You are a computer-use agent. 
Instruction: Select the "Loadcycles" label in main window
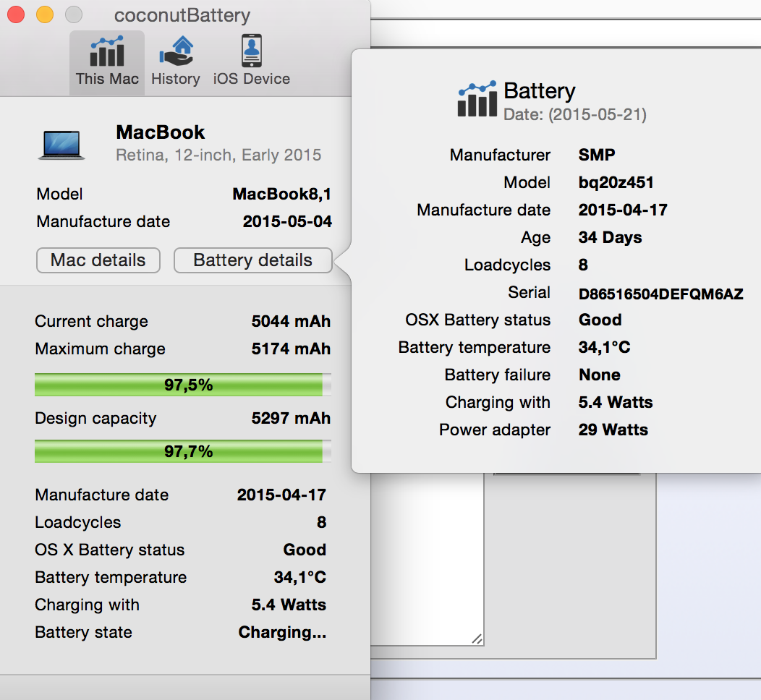pyautogui.click(x=78, y=522)
